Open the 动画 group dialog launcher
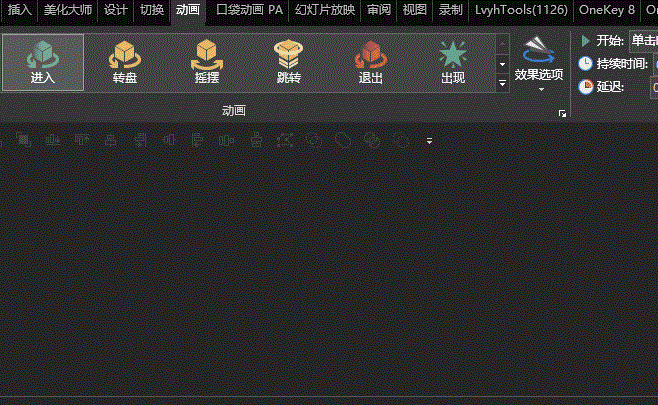This screenshot has height=405, width=658. 563,115
